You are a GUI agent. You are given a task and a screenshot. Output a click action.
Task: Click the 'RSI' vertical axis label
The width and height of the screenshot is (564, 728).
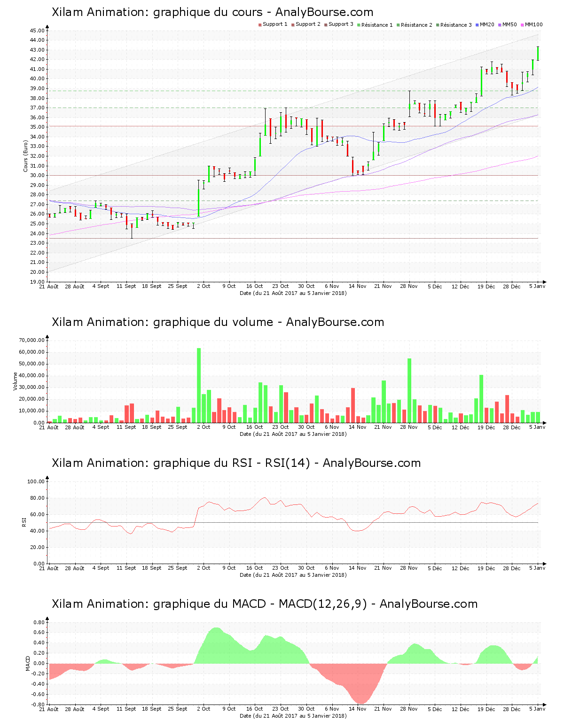click(23, 522)
